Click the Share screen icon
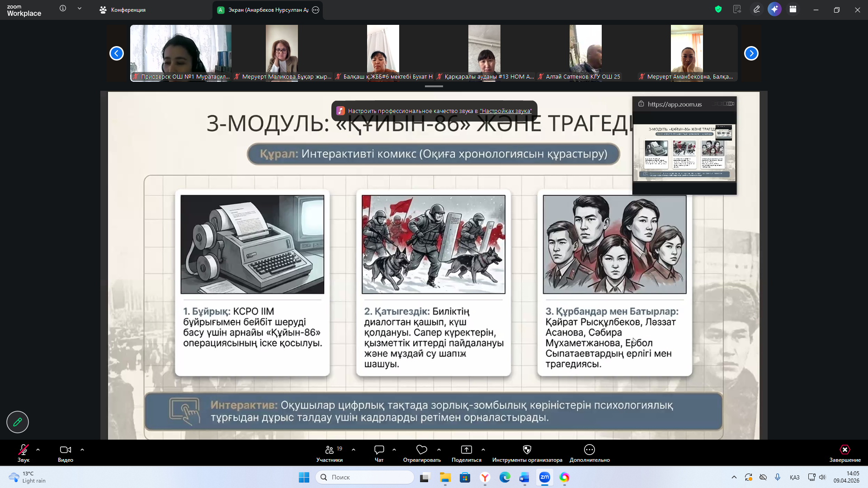The image size is (868, 488). [x=466, y=450]
